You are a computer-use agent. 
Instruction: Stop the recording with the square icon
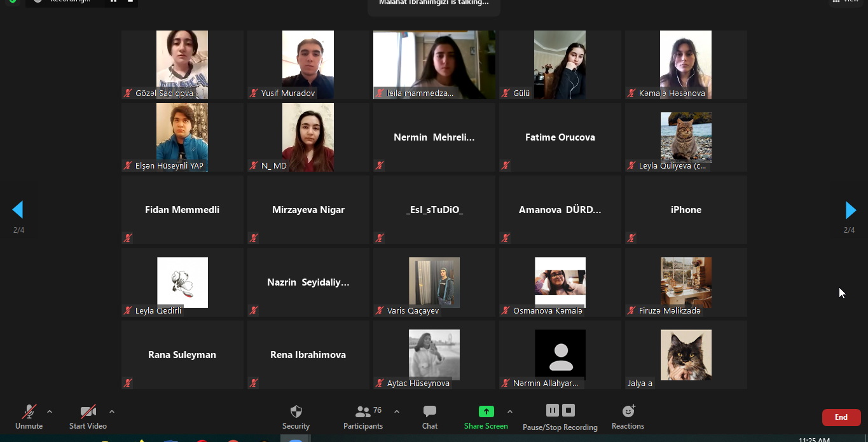[568, 410]
